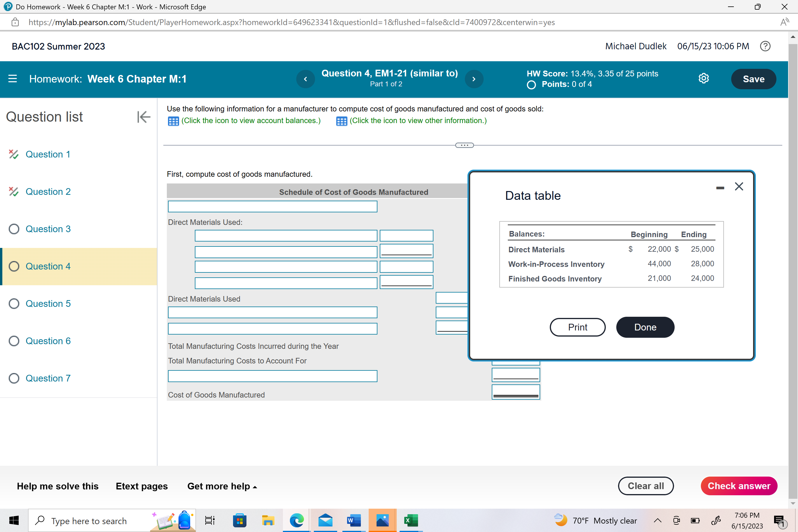
Task: Open the account balances table icon
Action: 173,121
